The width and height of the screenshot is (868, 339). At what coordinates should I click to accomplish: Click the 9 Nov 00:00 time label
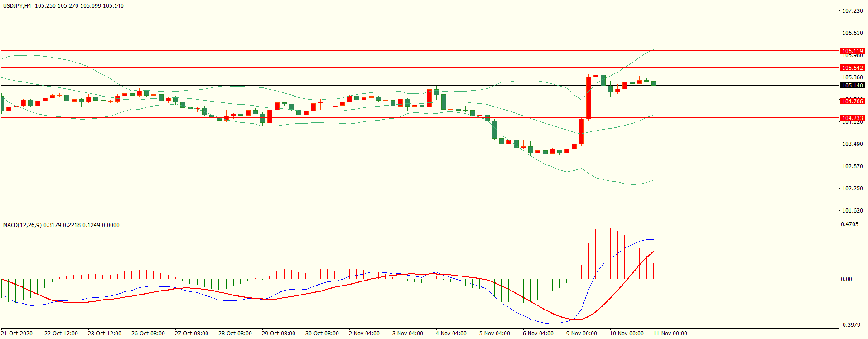coord(582,334)
